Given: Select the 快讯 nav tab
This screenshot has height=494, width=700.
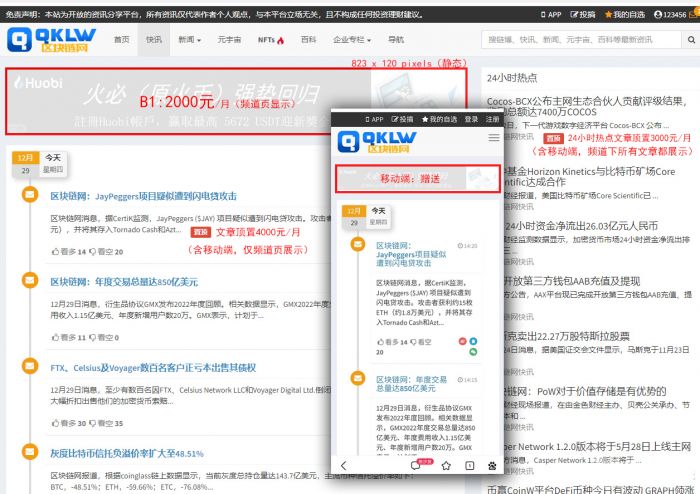Looking at the screenshot, I should (154, 40).
